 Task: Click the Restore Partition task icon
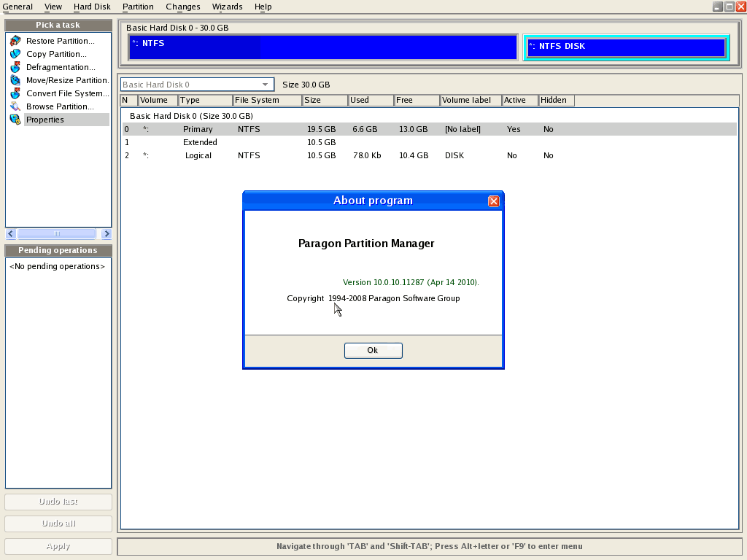pos(15,41)
